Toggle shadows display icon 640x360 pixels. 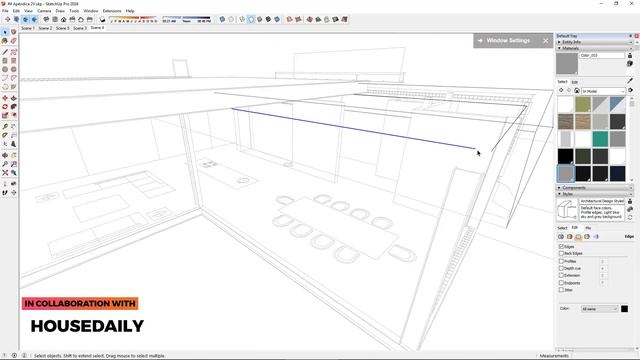(102, 19)
